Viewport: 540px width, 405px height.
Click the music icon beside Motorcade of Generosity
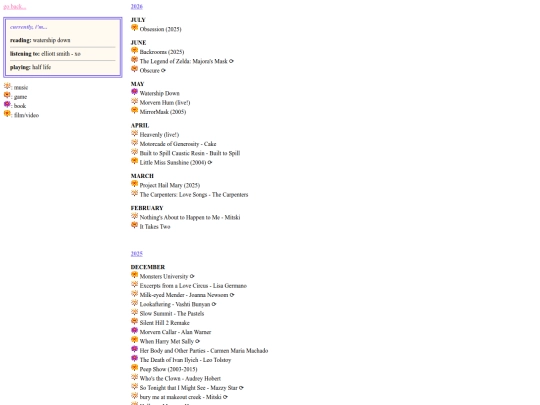point(135,143)
